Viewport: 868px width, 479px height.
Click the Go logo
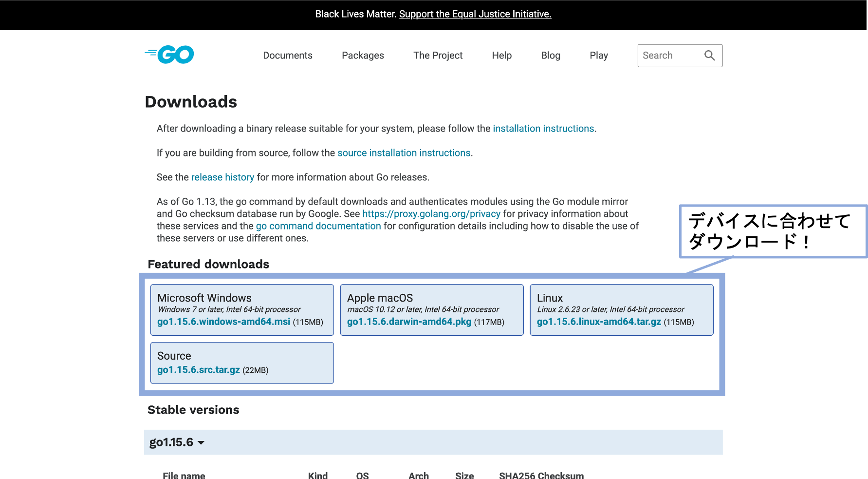[169, 55]
